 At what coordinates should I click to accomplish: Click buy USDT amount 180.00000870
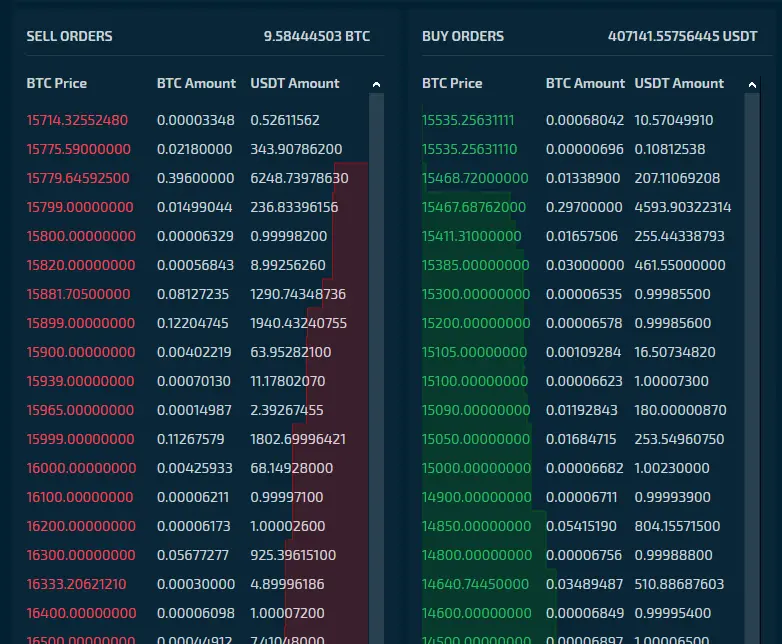(x=680, y=410)
